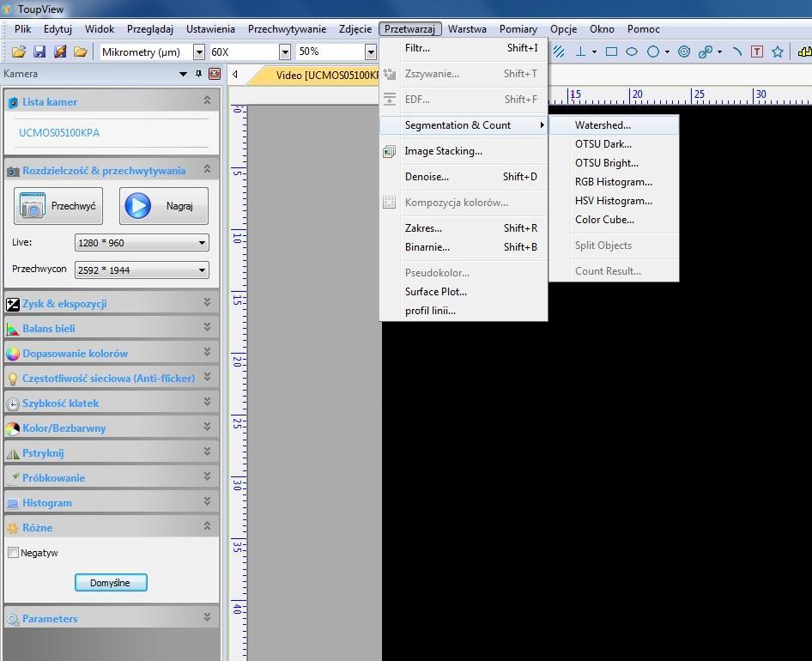Click the Nagraj record button

pos(164,206)
